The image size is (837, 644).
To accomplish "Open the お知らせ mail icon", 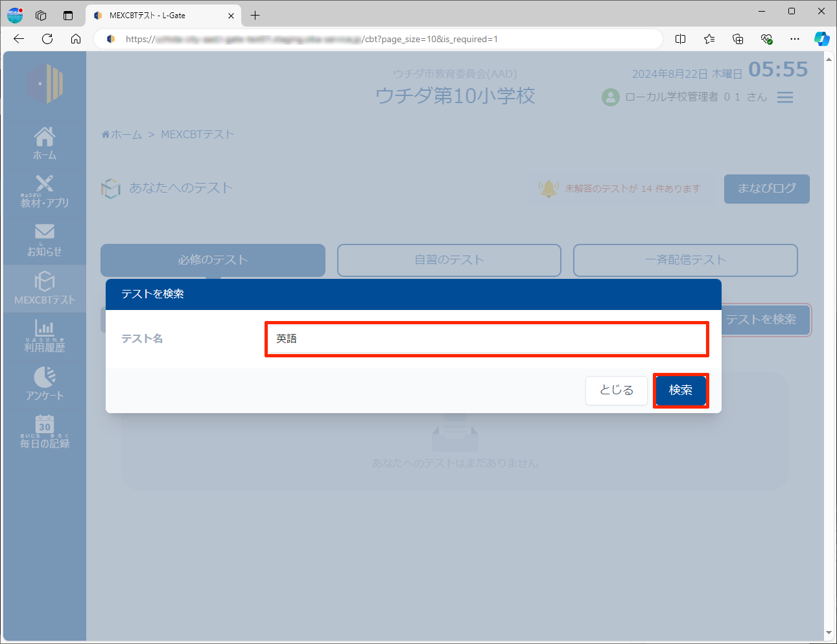I will (x=45, y=239).
